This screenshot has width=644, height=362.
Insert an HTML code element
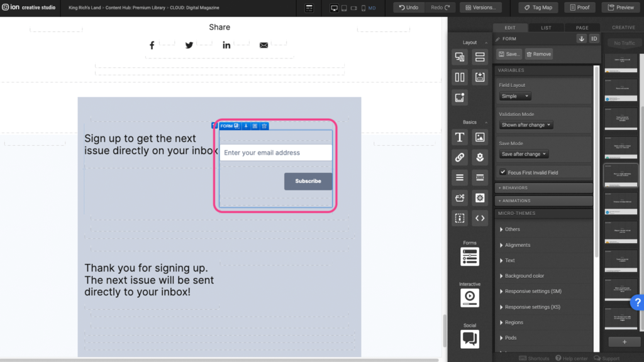(x=480, y=218)
